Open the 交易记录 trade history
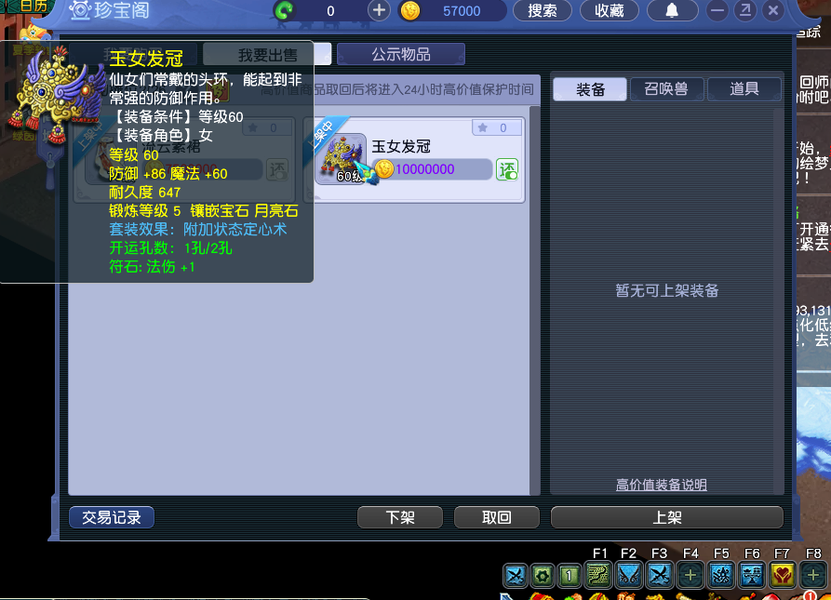Screen dimensions: 831x600 point(111,517)
